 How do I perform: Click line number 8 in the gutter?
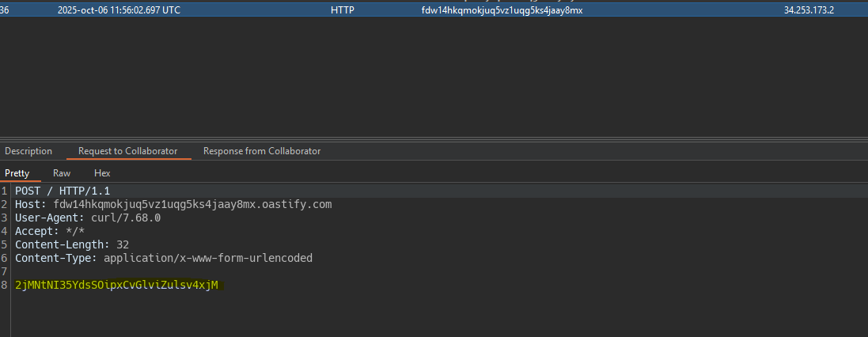pos(5,285)
